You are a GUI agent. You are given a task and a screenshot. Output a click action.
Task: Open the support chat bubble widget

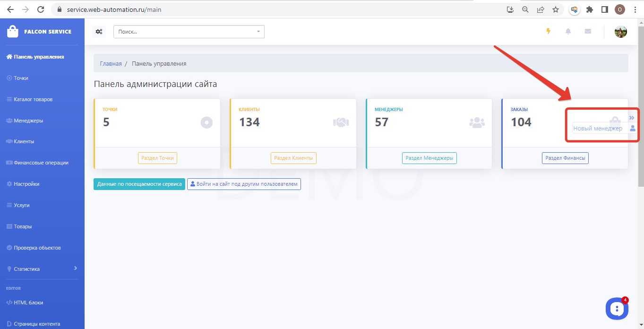pos(617,309)
